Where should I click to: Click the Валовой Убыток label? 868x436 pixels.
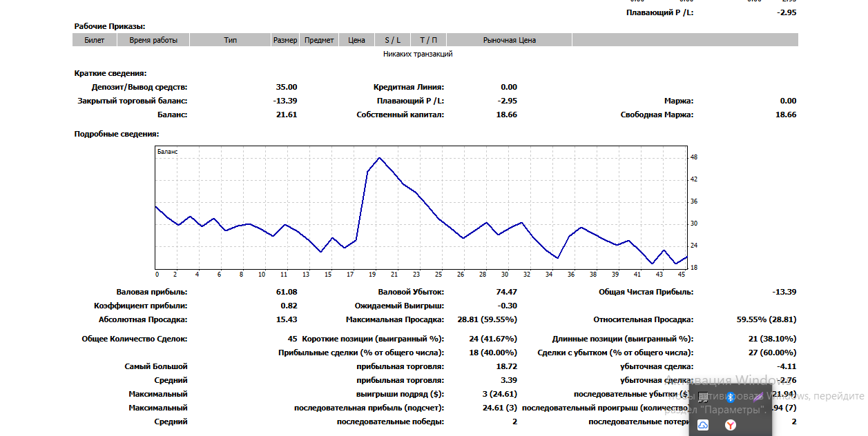pyautogui.click(x=411, y=292)
